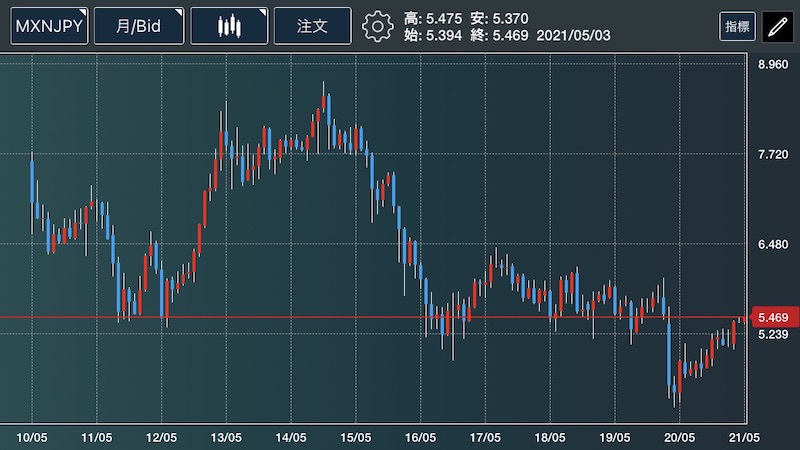Click the 21/05 date axis label
The width and height of the screenshot is (800, 450).
click(744, 438)
